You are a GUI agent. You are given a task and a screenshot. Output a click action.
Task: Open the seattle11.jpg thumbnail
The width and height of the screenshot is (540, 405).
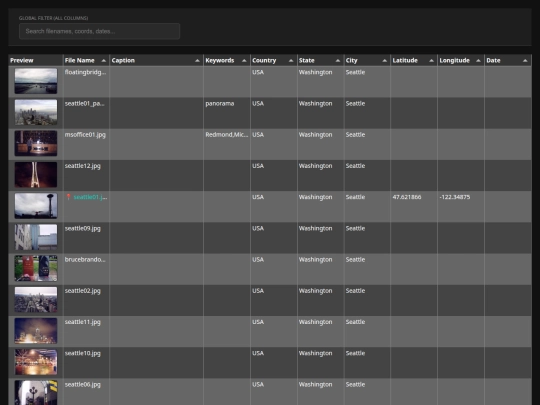coord(36,331)
